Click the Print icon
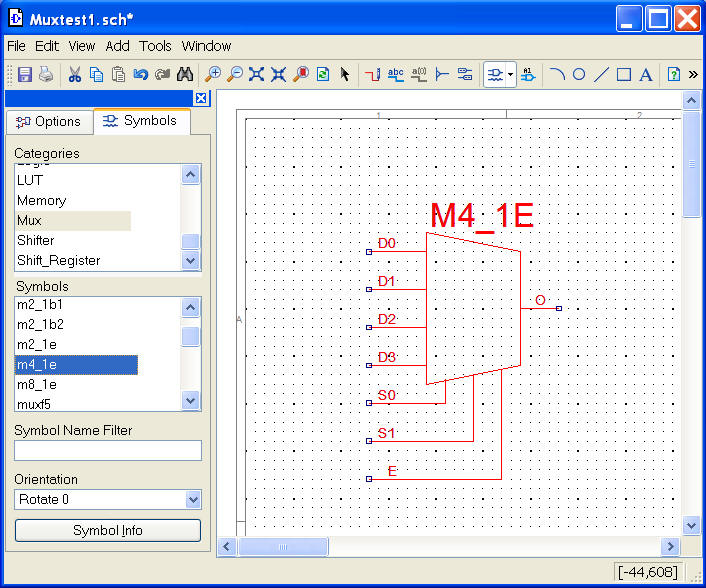Viewport: 706px width, 588px height. point(46,74)
